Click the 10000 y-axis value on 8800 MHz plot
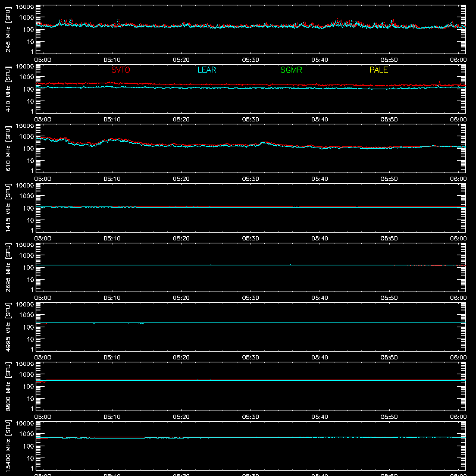 pyautogui.click(x=25, y=364)
